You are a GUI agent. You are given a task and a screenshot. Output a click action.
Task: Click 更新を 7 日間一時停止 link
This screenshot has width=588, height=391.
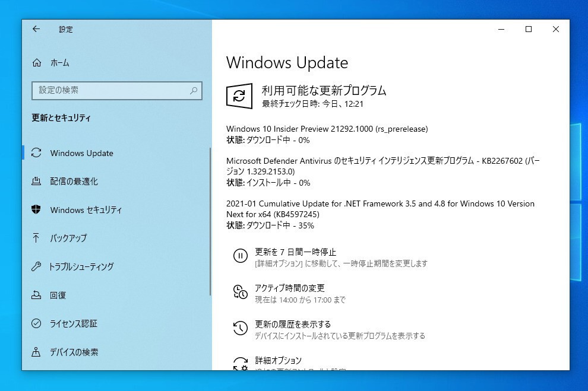[x=296, y=252]
